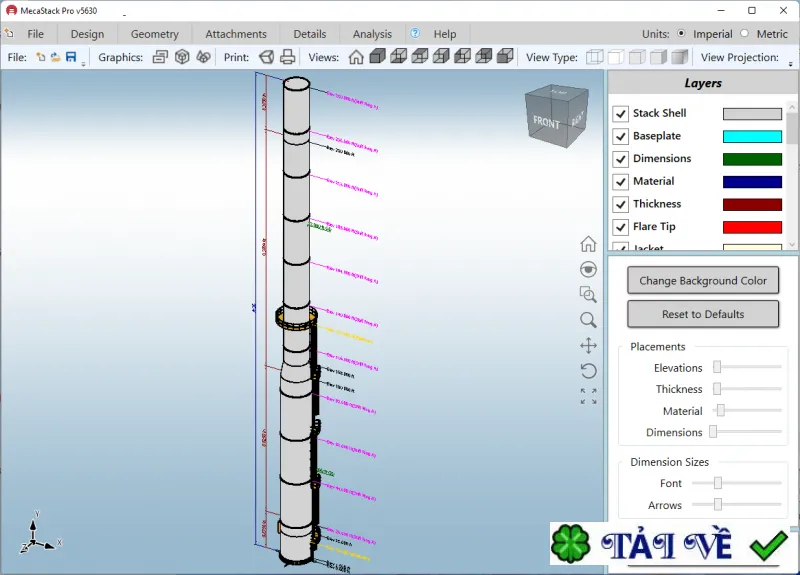This screenshot has width=800, height=575.
Task: Expand the View Projection toolbar overflow arrow
Action: pos(790,64)
